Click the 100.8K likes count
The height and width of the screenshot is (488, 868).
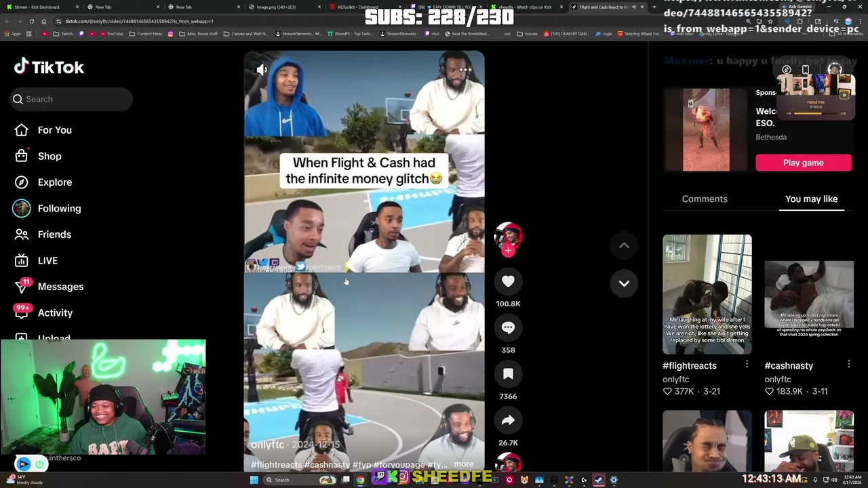coord(508,304)
